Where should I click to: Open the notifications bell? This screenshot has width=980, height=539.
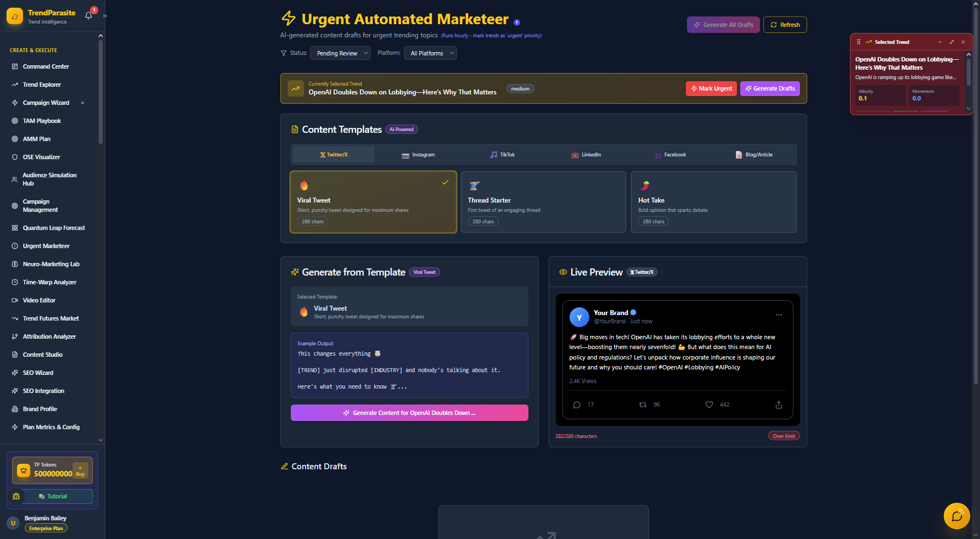click(89, 15)
